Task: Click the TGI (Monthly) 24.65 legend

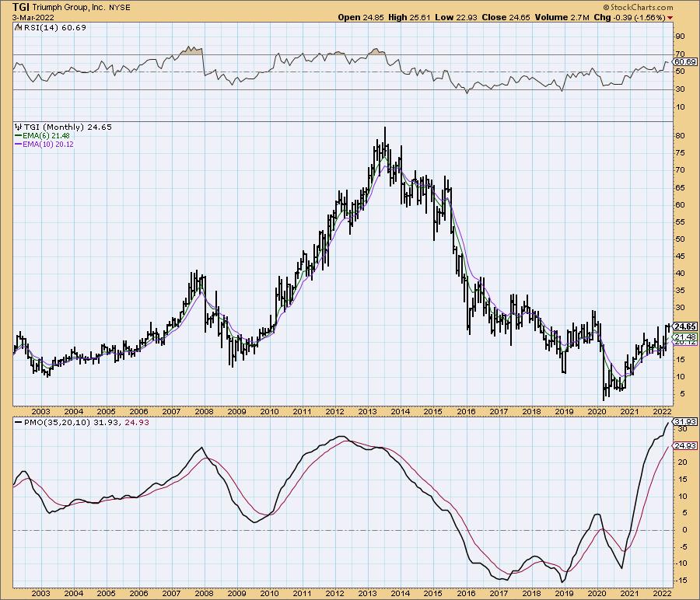Action: click(x=68, y=127)
